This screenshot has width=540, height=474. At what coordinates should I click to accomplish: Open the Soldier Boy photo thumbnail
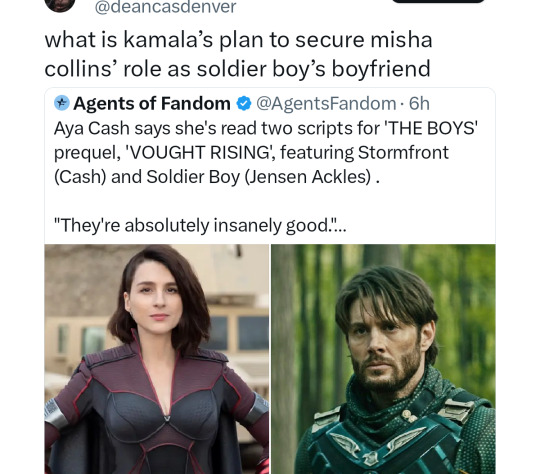click(x=383, y=359)
